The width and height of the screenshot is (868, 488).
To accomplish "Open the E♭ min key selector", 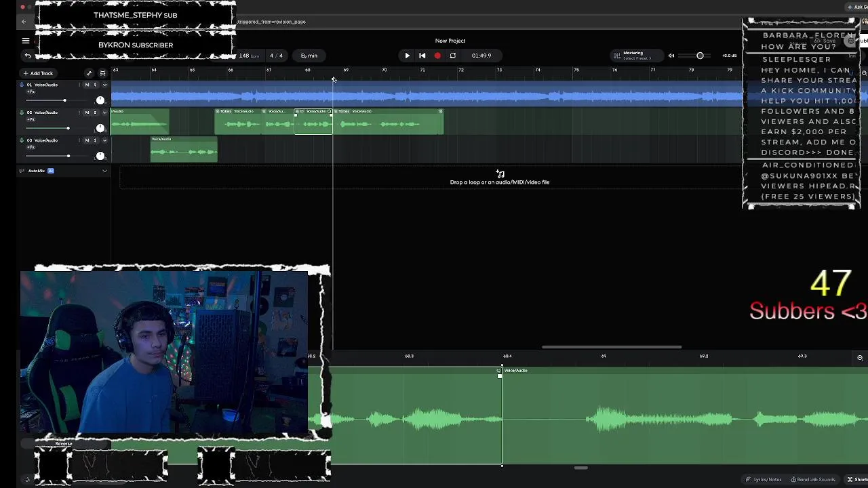I will [309, 56].
